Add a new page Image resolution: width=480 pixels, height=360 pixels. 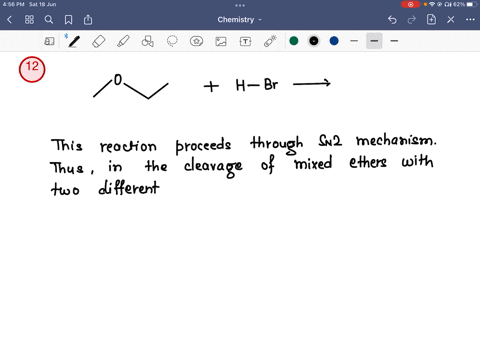(431, 20)
